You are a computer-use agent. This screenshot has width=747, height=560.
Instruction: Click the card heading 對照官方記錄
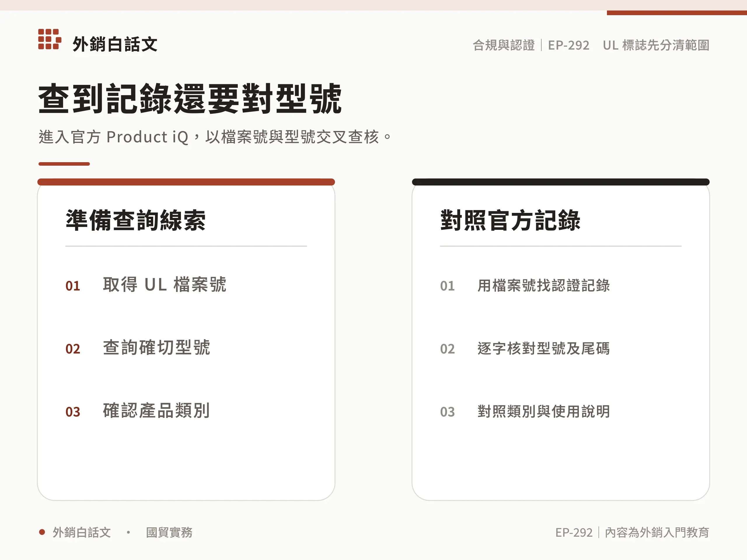[510, 220]
